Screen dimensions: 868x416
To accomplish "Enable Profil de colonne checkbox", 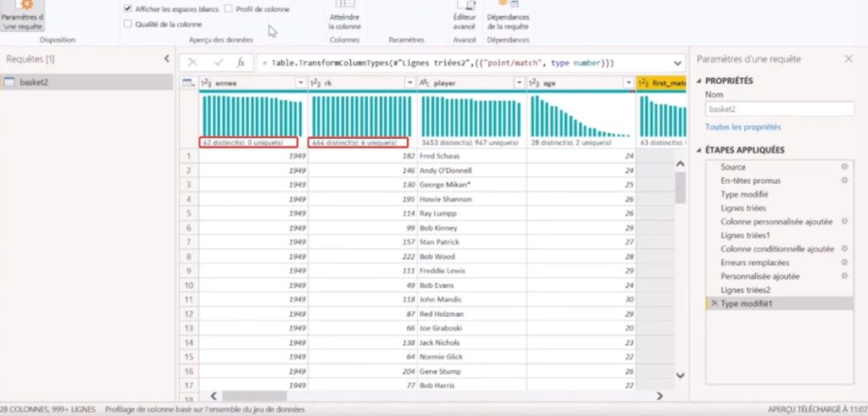I will point(229,9).
